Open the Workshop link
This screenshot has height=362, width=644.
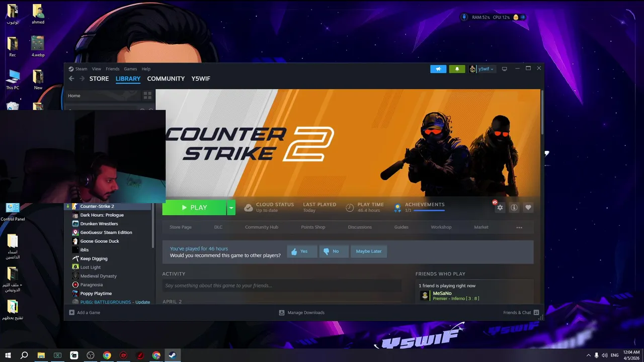point(441,227)
